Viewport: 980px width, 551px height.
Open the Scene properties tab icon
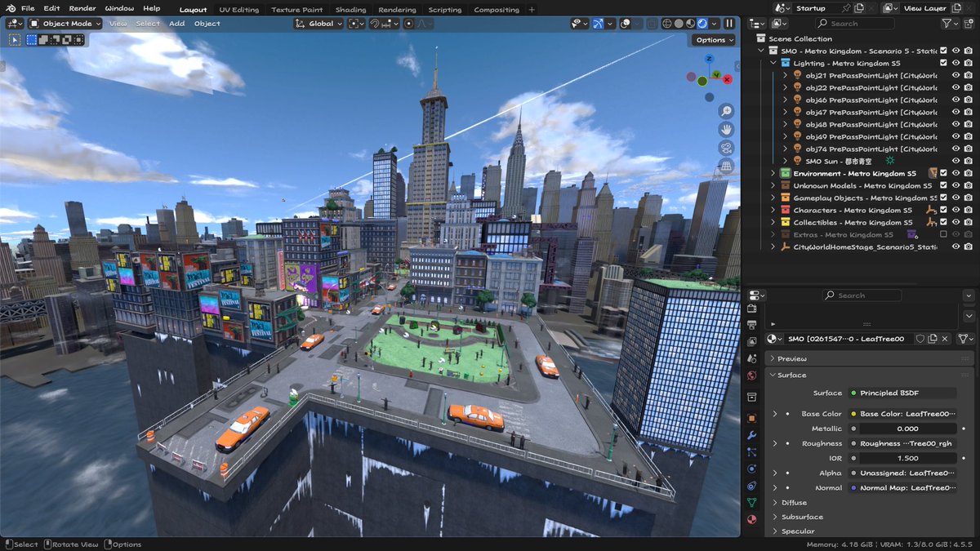(751, 358)
